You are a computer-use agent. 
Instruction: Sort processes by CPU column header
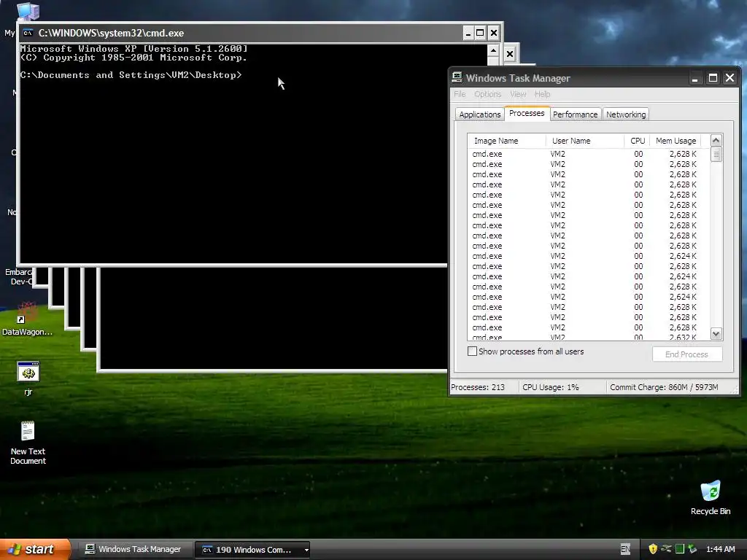(x=638, y=141)
